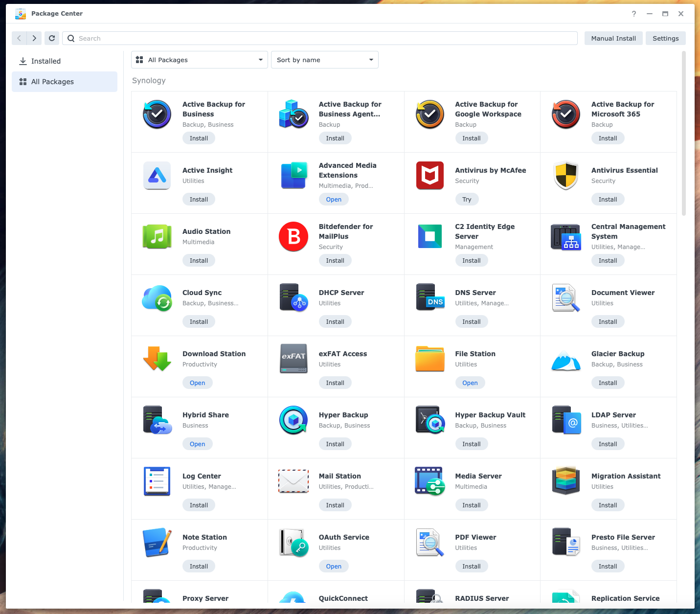Image resolution: width=700 pixels, height=614 pixels.
Task: Open Package Center Settings
Action: coord(666,38)
